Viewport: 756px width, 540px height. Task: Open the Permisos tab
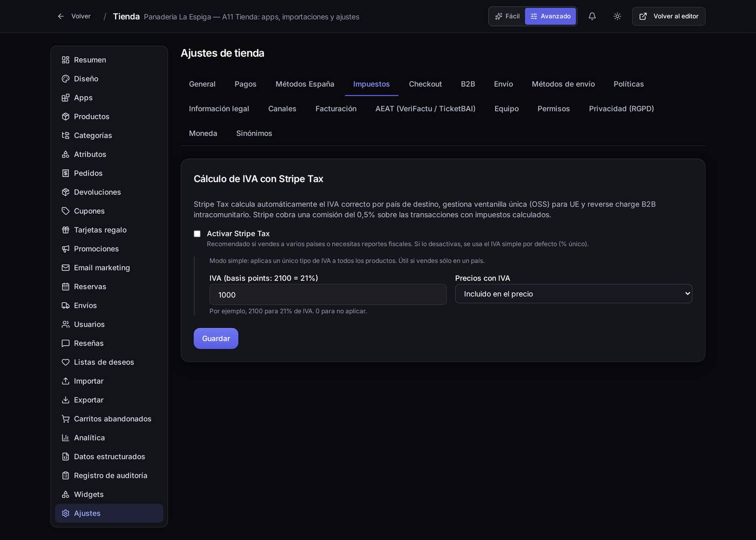pos(553,109)
